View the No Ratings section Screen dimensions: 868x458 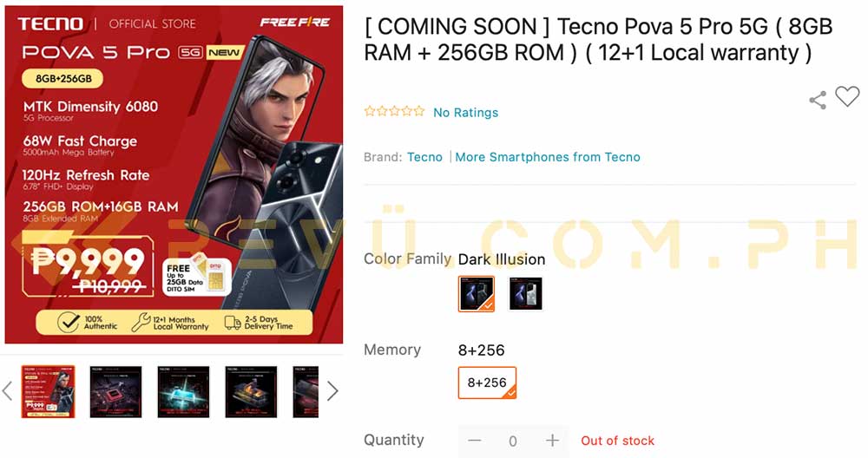tap(465, 113)
